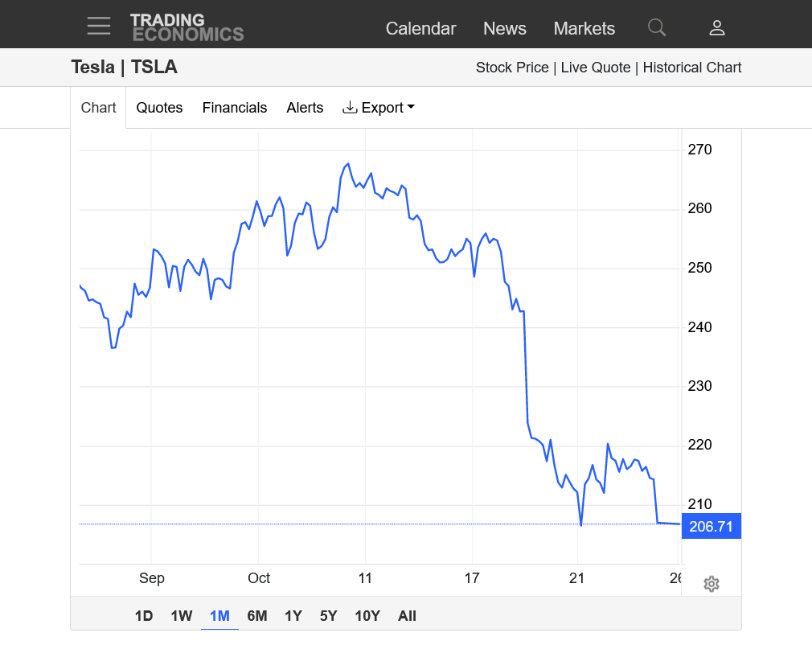The image size is (812, 649).
Task: Click the 240 price axis label
Action: 699,327
